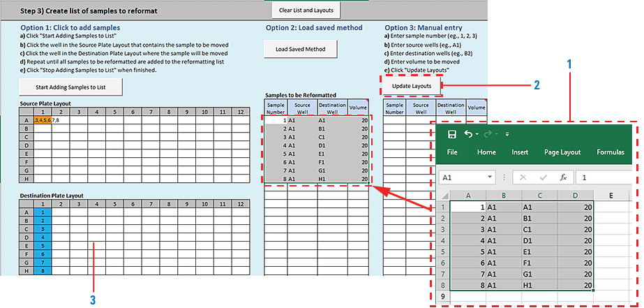Click the Select All corner triangle
This screenshot has width=644, height=308.
(444, 196)
